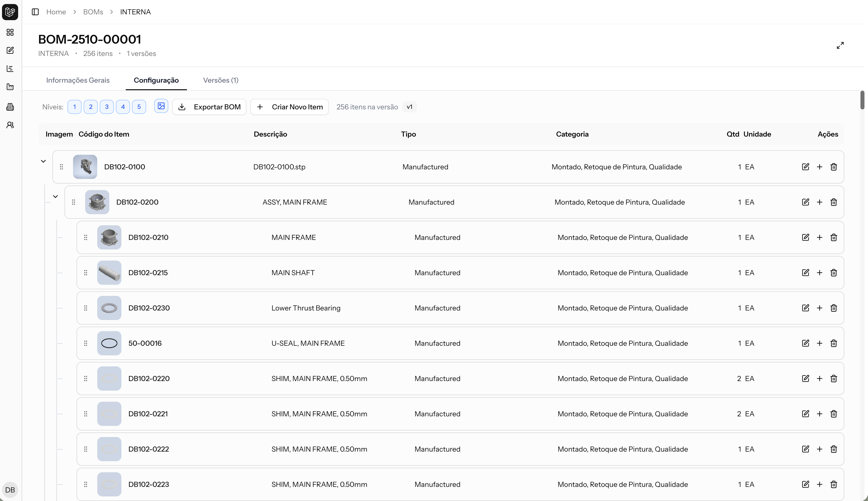868x501 pixels.
Task: Switch to Informações Gerais tab
Action: coord(78,80)
